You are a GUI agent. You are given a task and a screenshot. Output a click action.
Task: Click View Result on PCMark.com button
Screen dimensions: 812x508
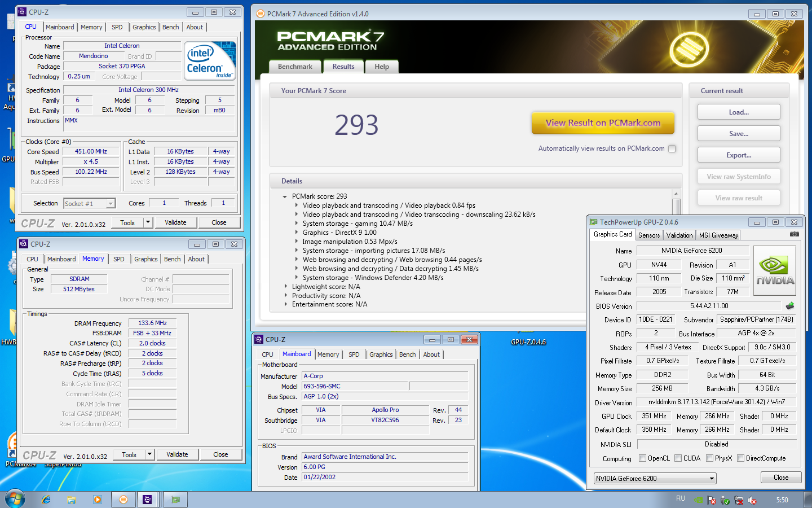[x=603, y=123]
